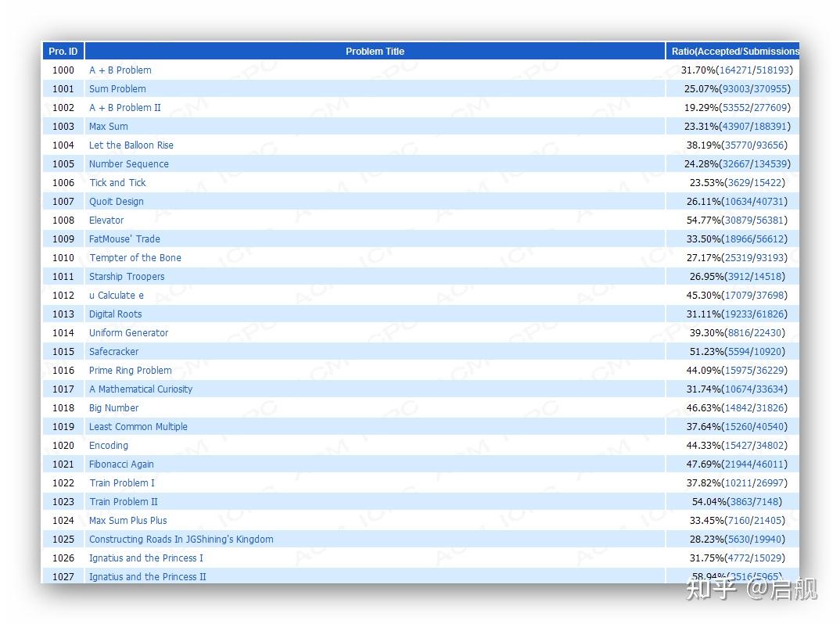
Task: Click accepted count 53552 for problem 1002
Action: pos(737,108)
